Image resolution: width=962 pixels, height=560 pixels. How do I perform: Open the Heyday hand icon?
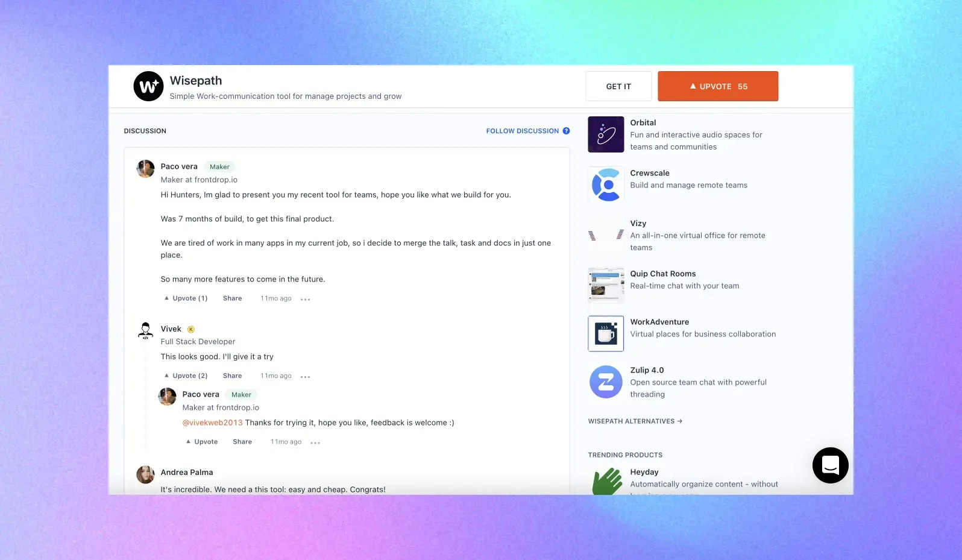[x=607, y=481]
